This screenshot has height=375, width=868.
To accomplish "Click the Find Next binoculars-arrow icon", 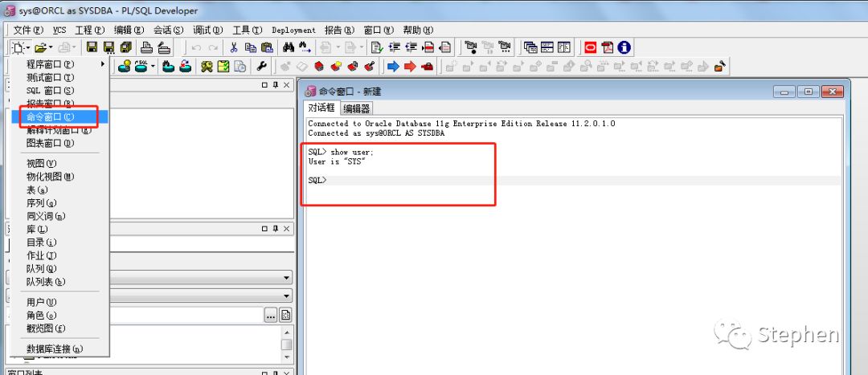I will coord(305,47).
